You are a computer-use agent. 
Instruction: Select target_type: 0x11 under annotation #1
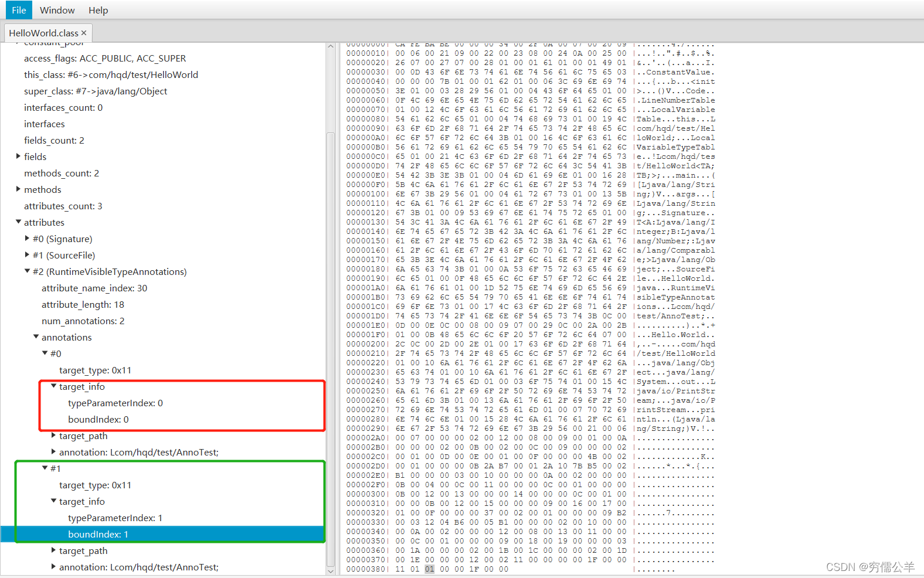click(95, 485)
